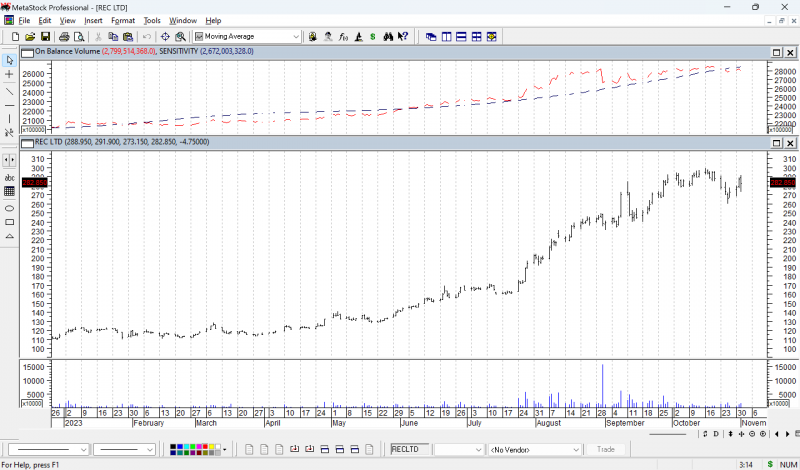Screen dimensions: 800x470
Task: Open the Tools menu
Action: coord(152,20)
